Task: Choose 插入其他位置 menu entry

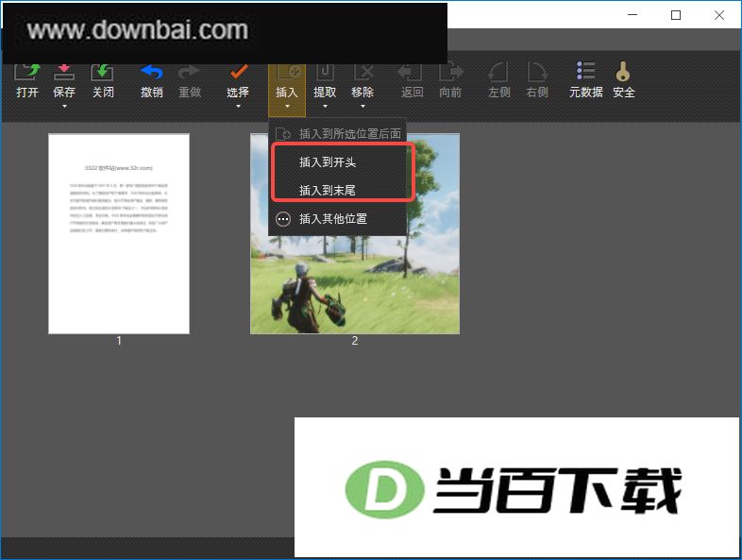Action: pos(337,219)
